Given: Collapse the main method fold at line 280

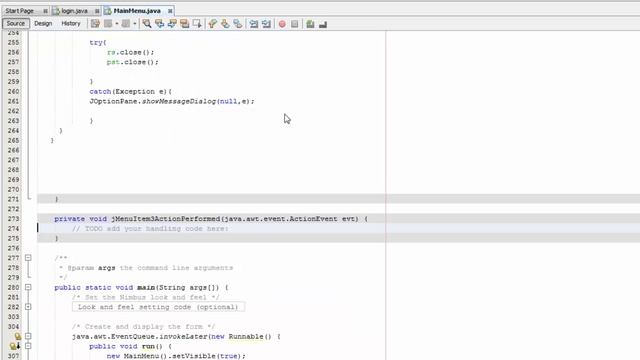Looking at the screenshot, I should (28, 287).
